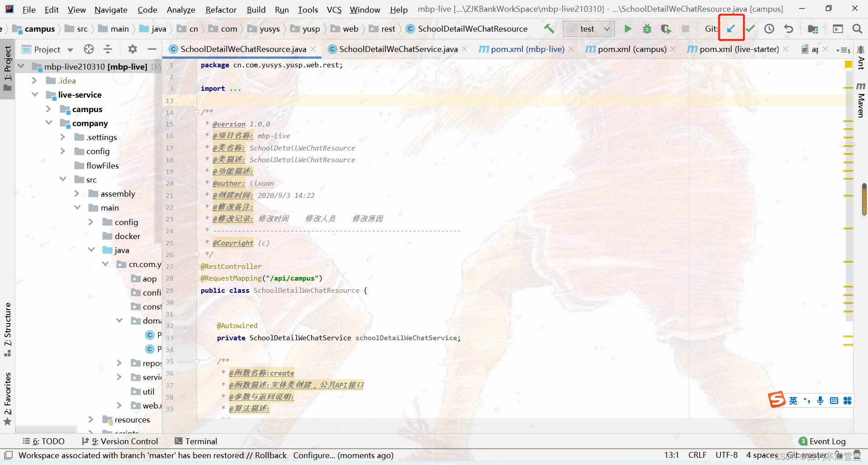The width and height of the screenshot is (868, 465).
Task: Run test with Coverage icon
Action: 666,29
